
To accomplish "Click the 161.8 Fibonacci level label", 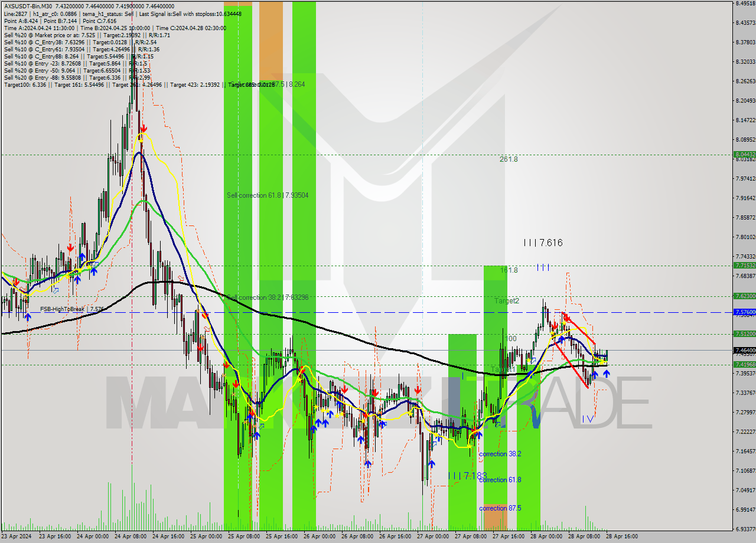I will [509, 270].
